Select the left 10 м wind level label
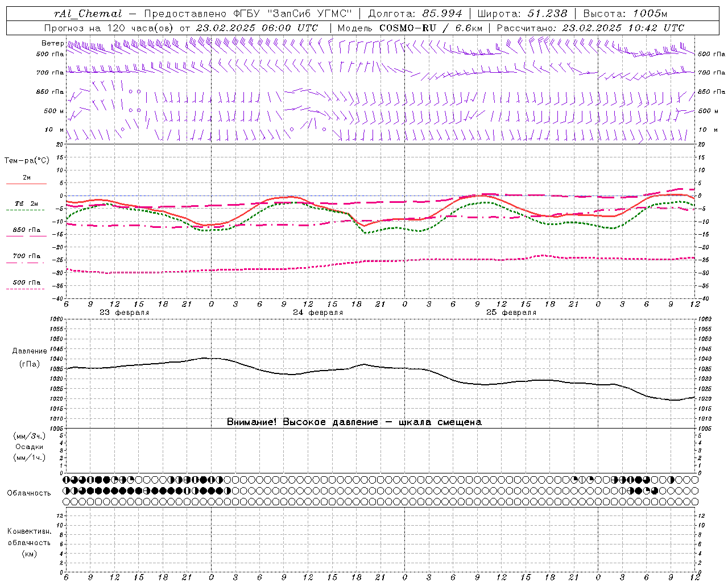728x582 pixels. (55, 130)
